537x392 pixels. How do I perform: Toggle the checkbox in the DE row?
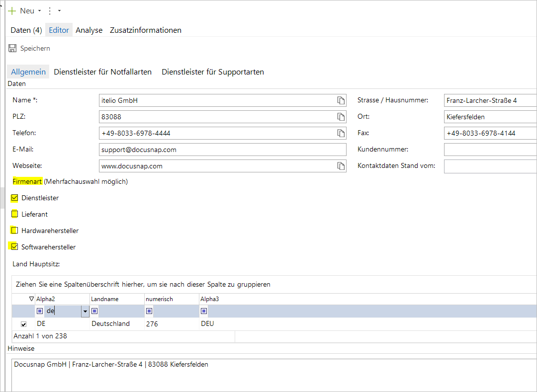pos(24,324)
